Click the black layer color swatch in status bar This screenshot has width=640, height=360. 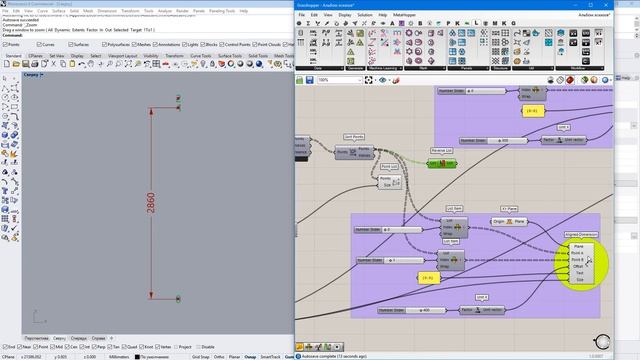coord(138,357)
